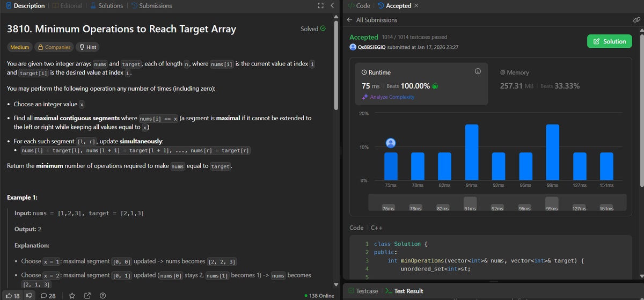Select the Runtime stats card

tap(421, 84)
